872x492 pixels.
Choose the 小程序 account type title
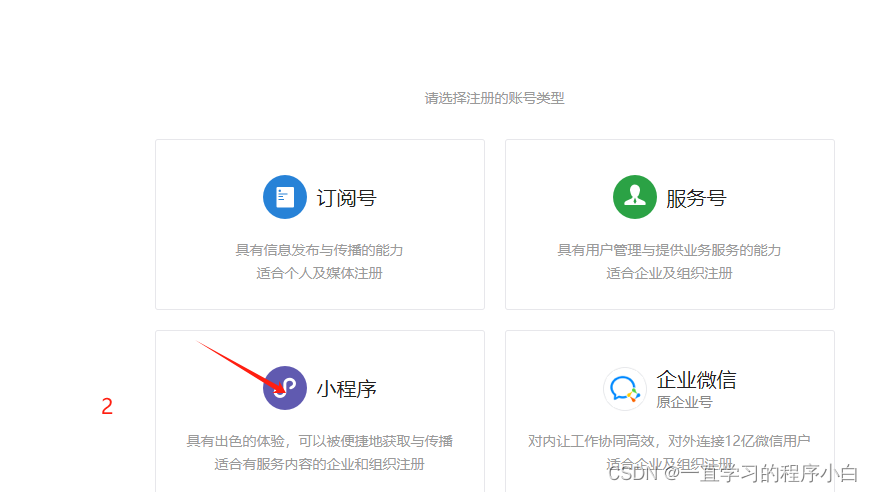[346, 389]
